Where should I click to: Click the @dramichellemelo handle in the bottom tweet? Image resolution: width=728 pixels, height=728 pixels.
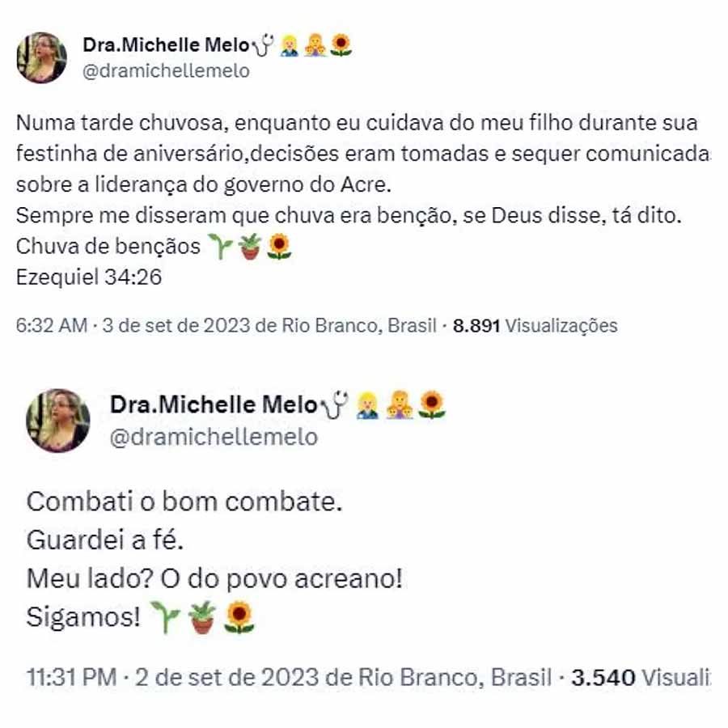click(214, 438)
